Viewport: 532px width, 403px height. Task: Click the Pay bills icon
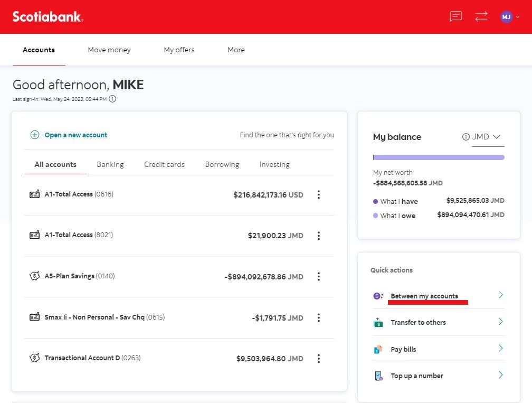coord(378,349)
